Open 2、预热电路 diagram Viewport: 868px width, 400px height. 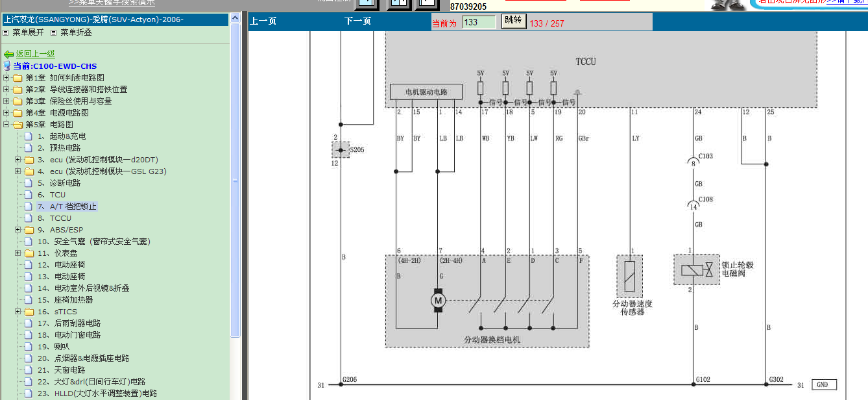59,148
